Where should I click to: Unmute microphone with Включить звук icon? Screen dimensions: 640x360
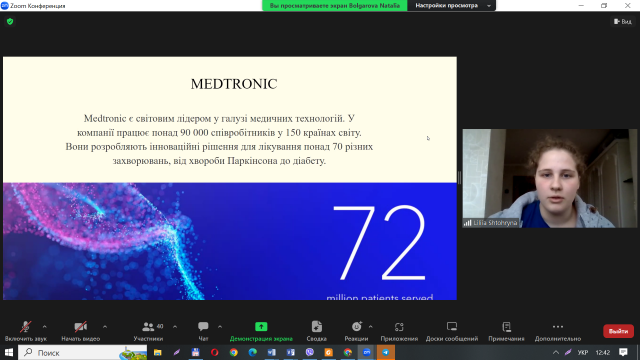[x=26, y=331]
